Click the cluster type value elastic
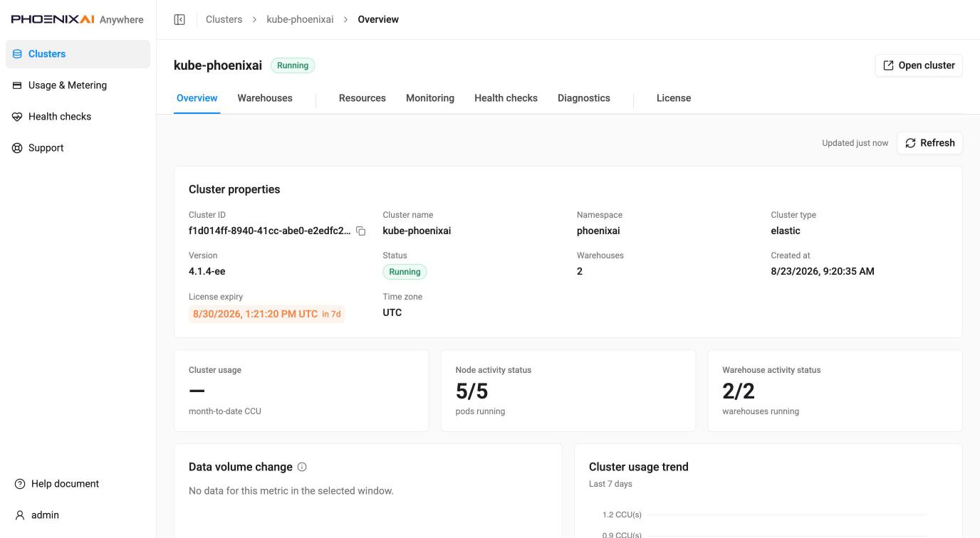 pyautogui.click(x=786, y=231)
